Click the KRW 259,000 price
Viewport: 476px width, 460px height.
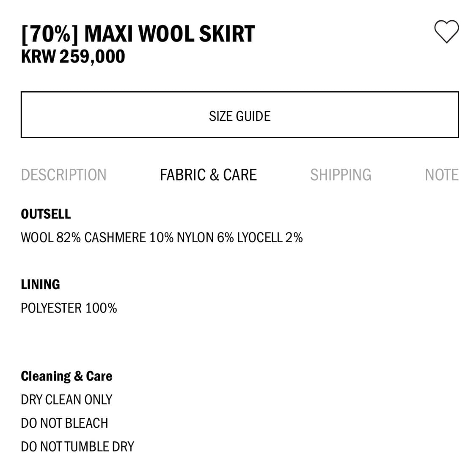[x=73, y=57]
